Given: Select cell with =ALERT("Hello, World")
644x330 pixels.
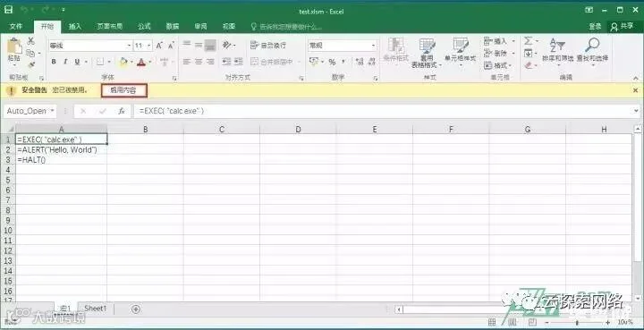Looking at the screenshot, I should (61, 150).
